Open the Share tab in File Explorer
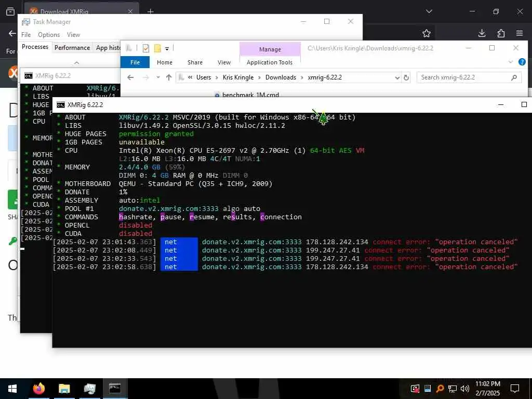The width and height of the screenshot is (532, 399). pyautogui.click(x=195, y=62)
